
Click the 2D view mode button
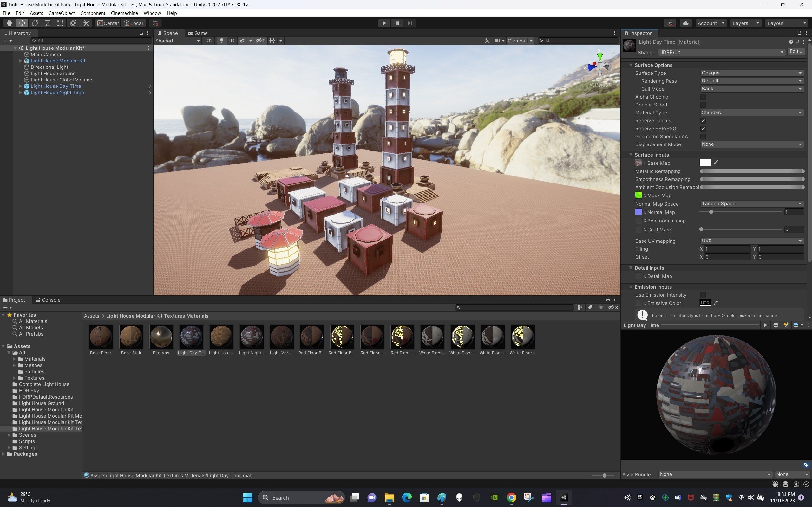pyautogui.click(x=209, y=41)
